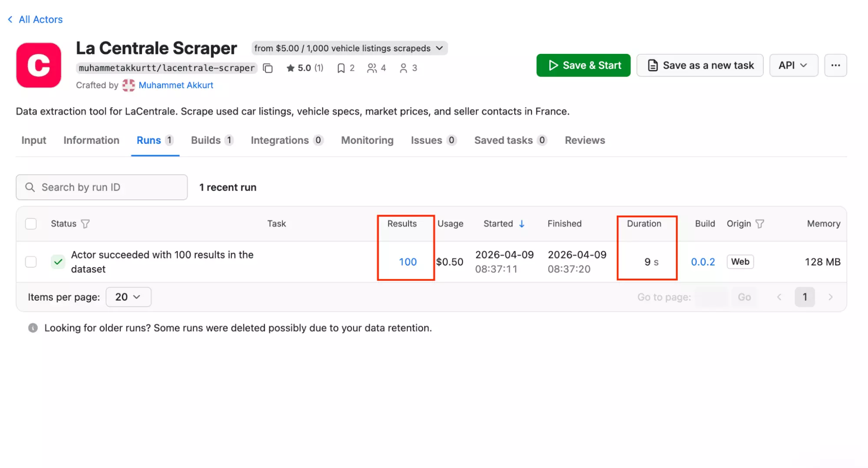Click the La Centrale Scraper logo
Viewport: 868px width, 468px height.
(39, 65)
